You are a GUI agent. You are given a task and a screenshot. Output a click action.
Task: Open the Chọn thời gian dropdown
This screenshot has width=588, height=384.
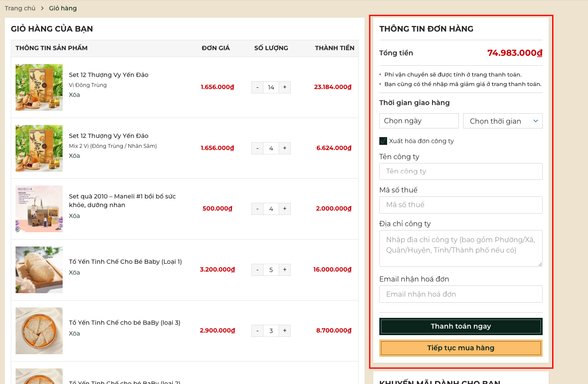(x=502, y=121)
